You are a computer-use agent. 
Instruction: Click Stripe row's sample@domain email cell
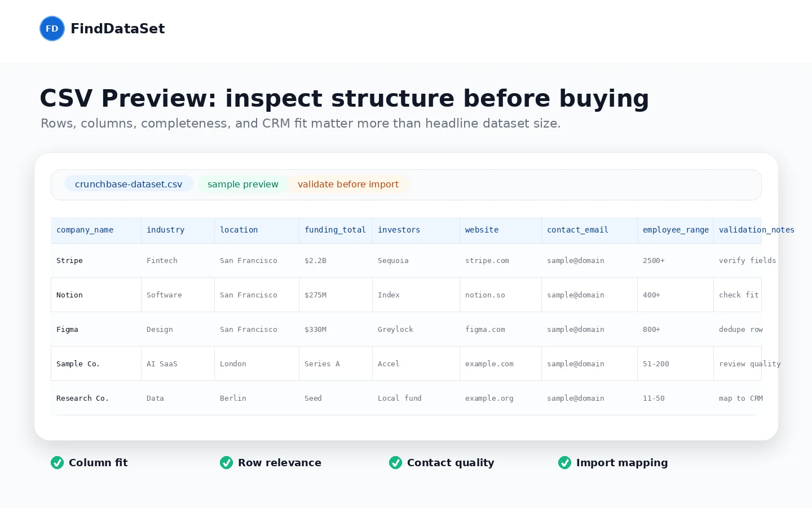(x=589, y=260)
